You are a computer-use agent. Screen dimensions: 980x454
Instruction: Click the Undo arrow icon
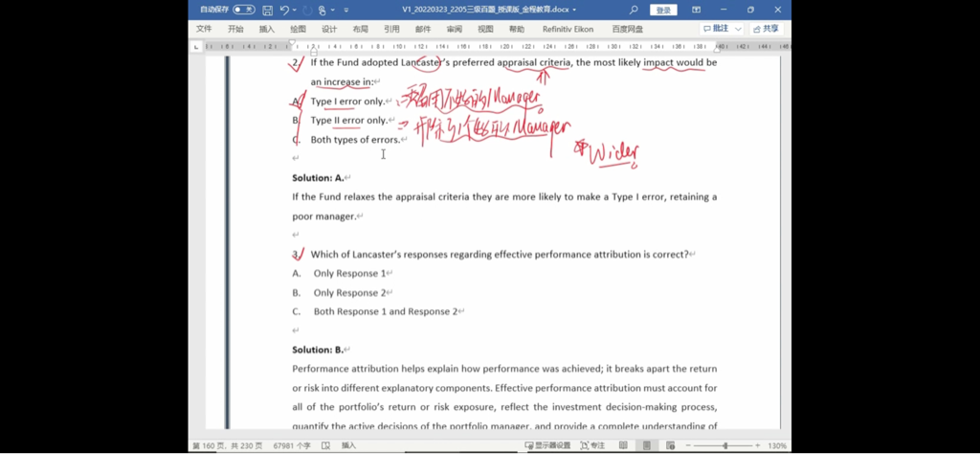pyautogui.click(x=284, y=10)
